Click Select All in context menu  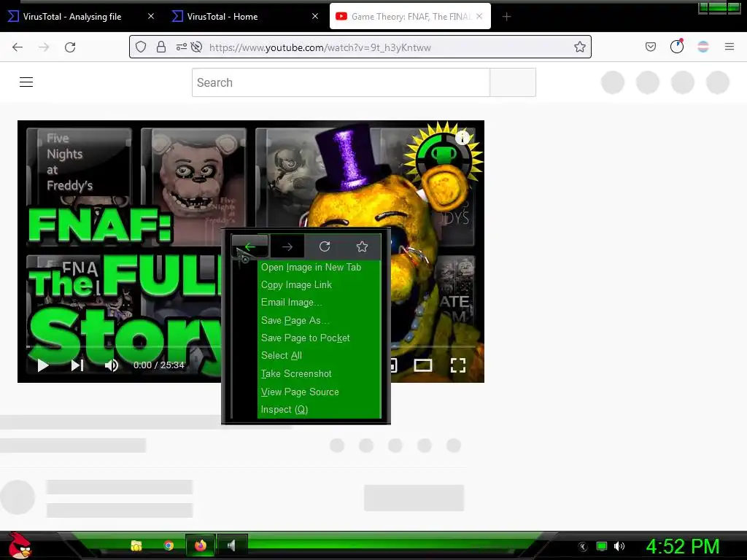click(281, 356)
